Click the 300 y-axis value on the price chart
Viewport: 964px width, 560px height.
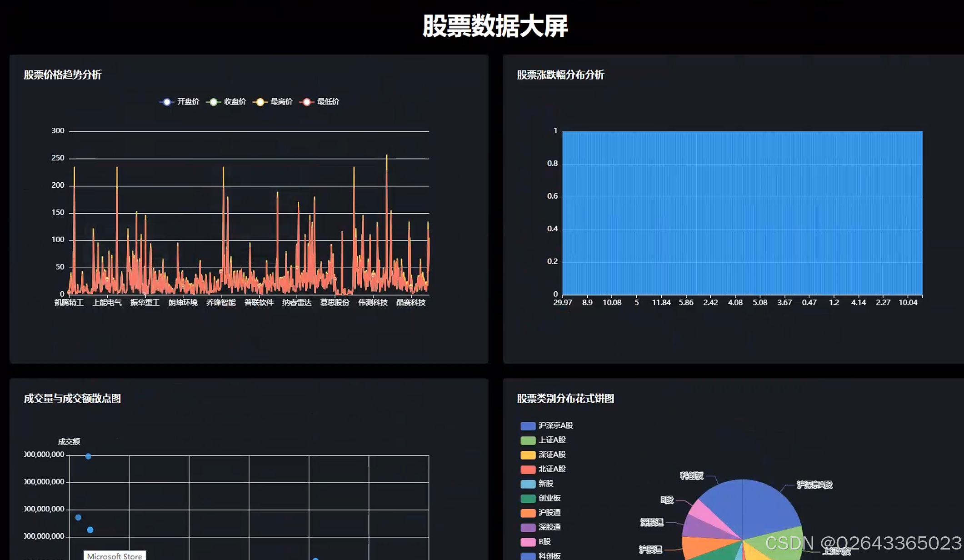tap(58, 131)
